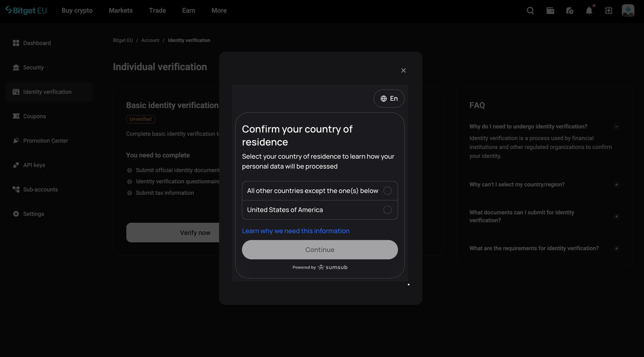The image size is (644, 357).
Task: Click the Identity verification sidebar icon
Action: [x=16, y=92]
